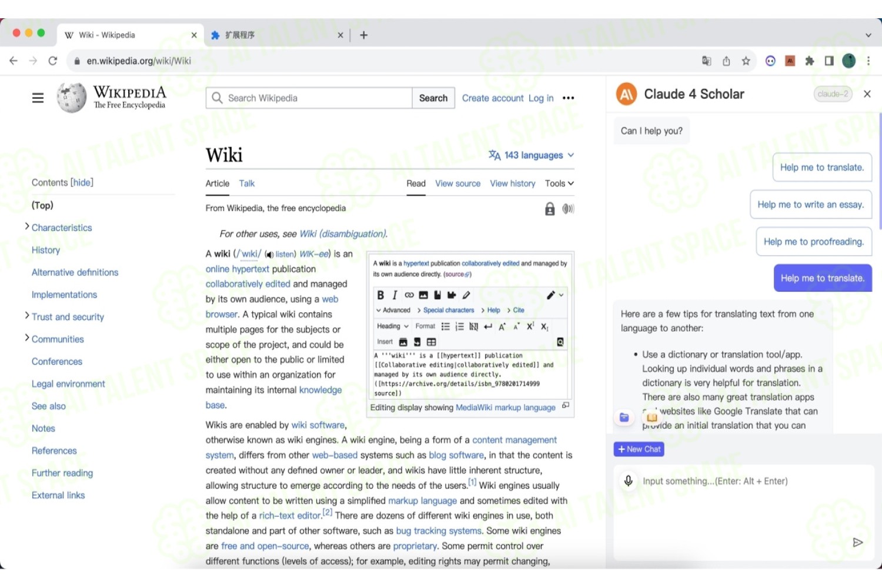Expand the Communities section

click(x=27, y=338)
